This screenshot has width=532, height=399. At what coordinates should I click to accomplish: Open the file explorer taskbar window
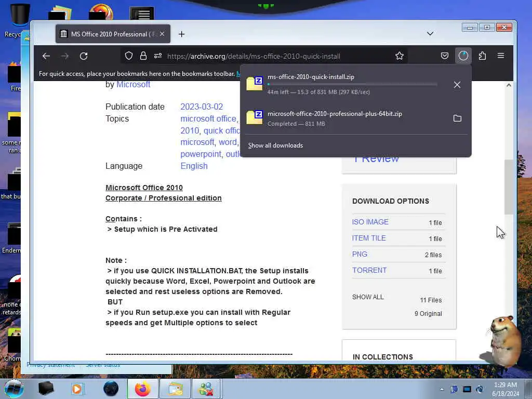(175, 389)
